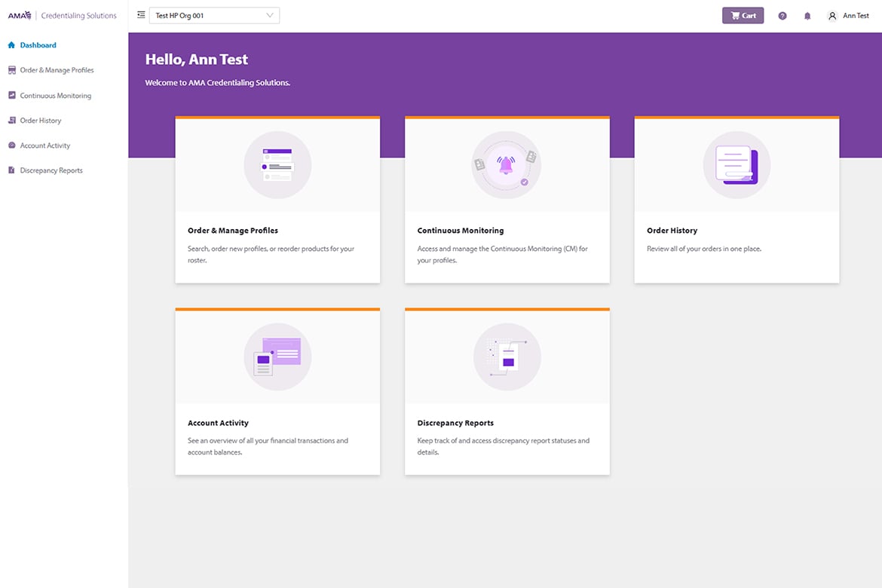The image size is (882, 588).
Task: Click the Order & Manage Profiles card illustration
Action: pos(277,165)
